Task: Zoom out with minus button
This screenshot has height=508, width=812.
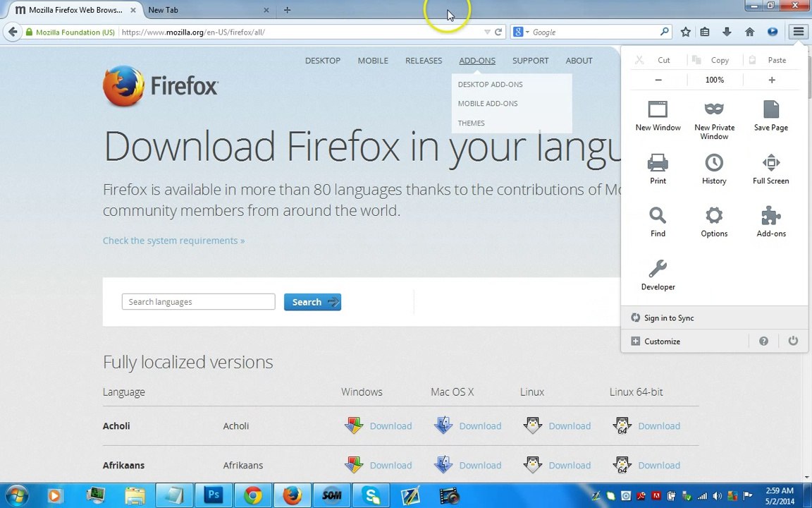Action: (x=658, y=80)
